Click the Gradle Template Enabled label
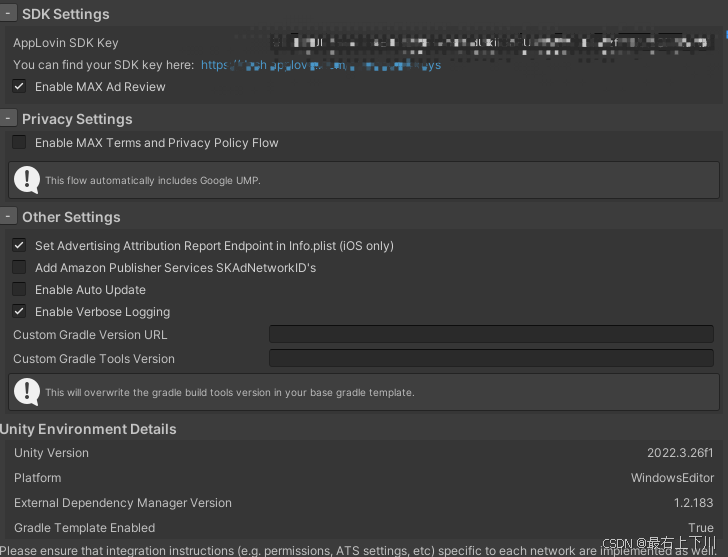The image size is (728, 557). (x=84, y=528)
